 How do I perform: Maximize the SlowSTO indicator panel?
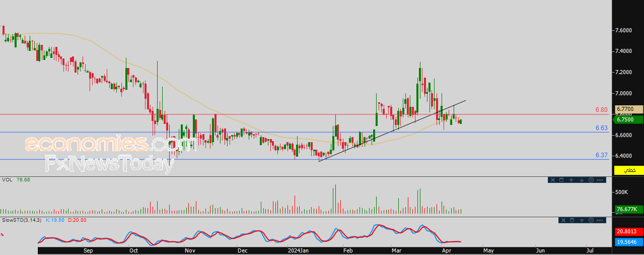(x=572, y=220)
